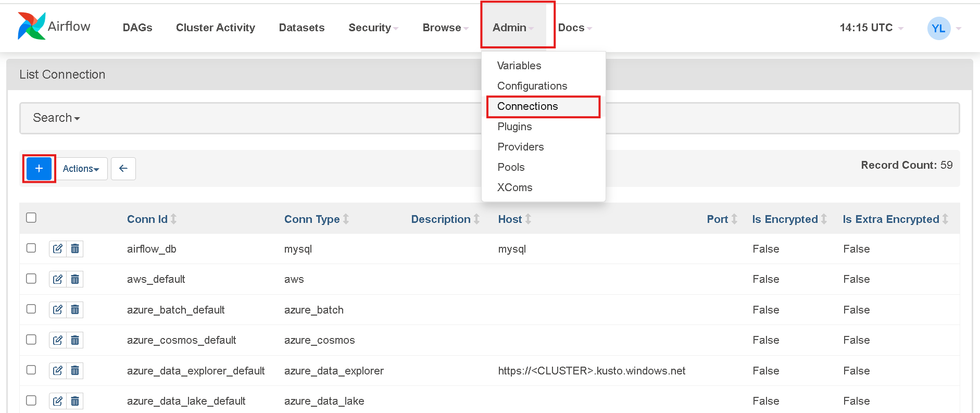
Task: Select Variables from Admin menu
Action: click(519, 66)
